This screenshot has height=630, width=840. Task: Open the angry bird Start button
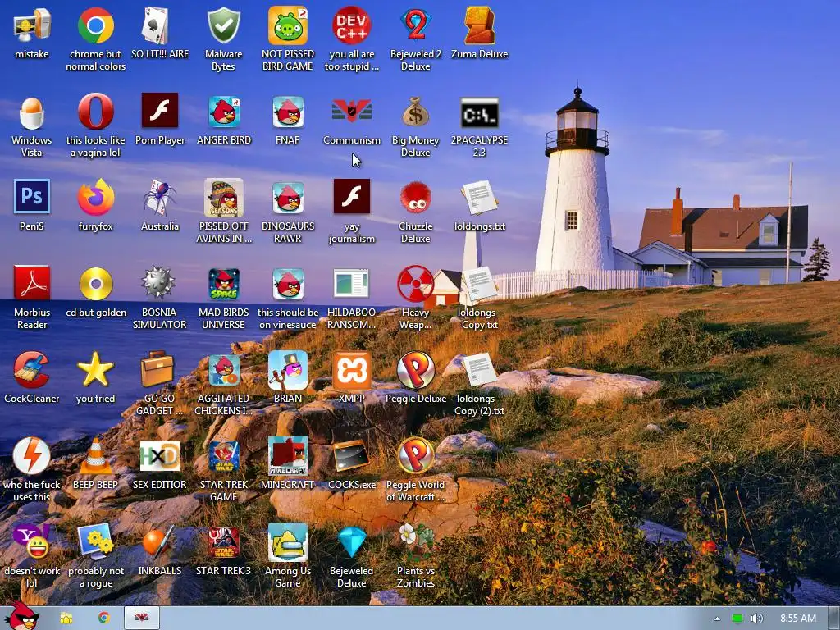click(x=21, y=615)
